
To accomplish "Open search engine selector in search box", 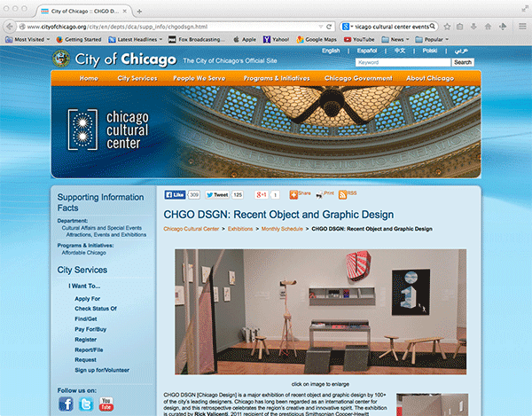I will (x=348, y=27).
